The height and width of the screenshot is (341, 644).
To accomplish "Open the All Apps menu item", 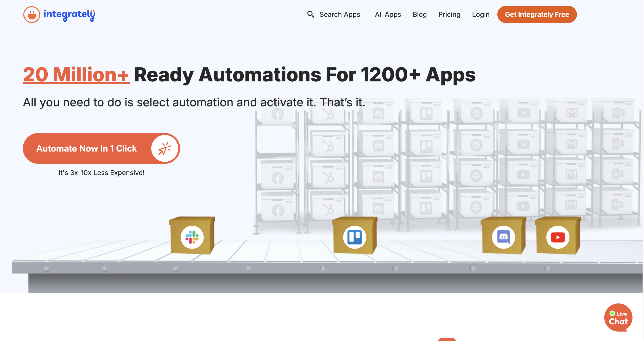I will click(x=388, y=14).
